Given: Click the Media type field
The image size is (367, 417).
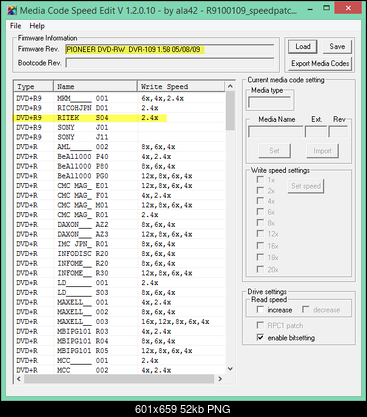Looking at the screenshot, I should click(270, 103).
